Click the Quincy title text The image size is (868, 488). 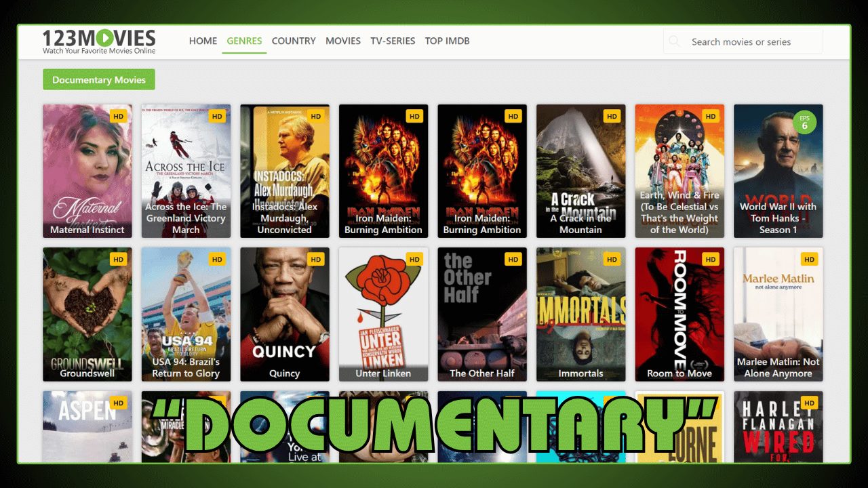(x=285, y=373)
